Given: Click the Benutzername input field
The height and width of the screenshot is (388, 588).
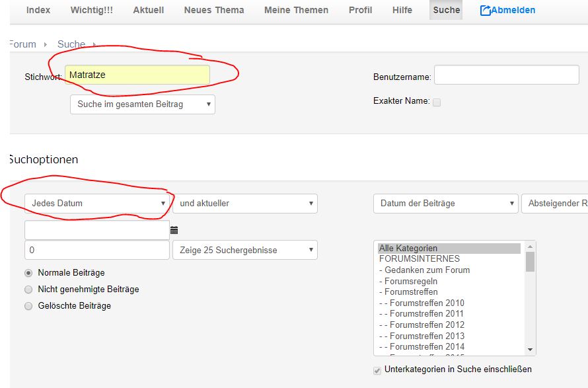Looking at the screenshot, I should pyautogui.click(x=506, y=75).
